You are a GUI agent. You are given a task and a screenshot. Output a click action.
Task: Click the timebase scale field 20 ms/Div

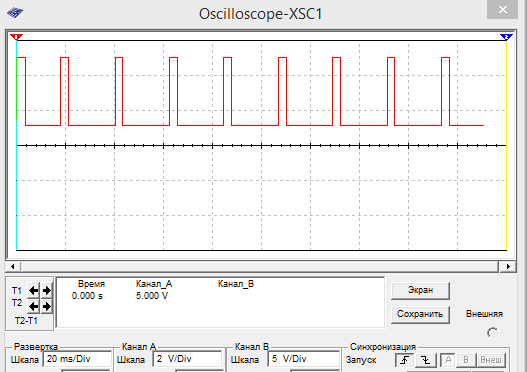[77, 359]
